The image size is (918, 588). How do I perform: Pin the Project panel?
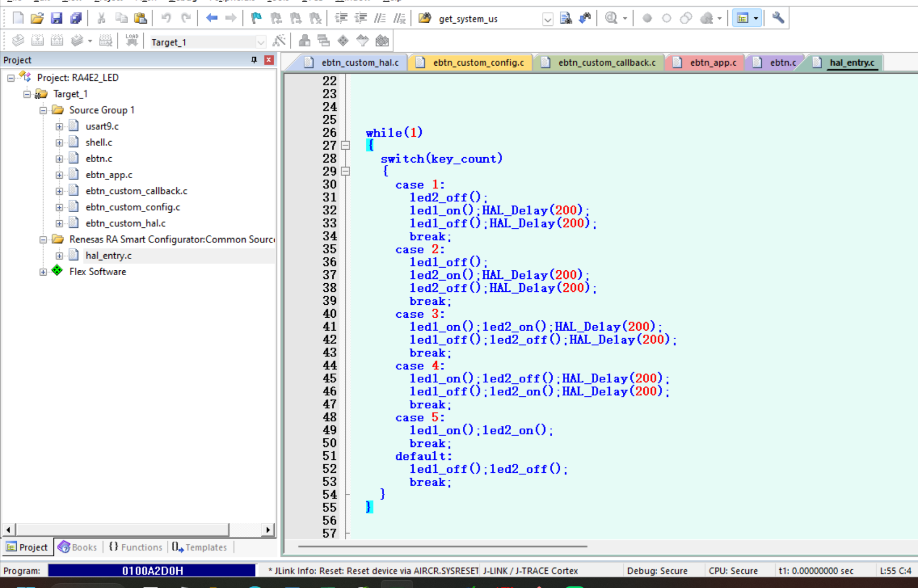click(x=254, y=60)
